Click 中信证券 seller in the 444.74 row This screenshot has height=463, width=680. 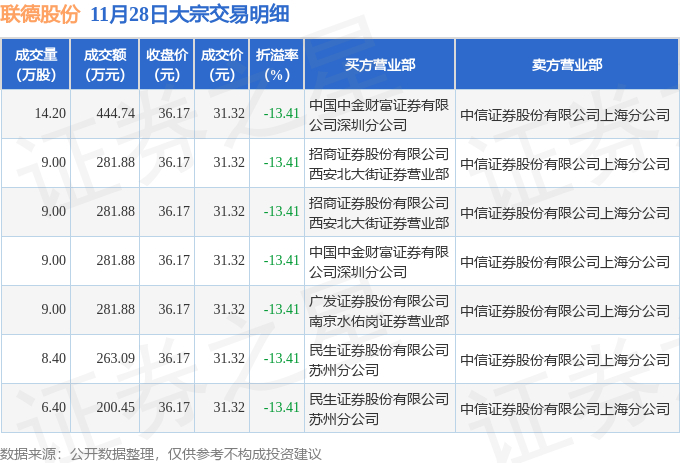(565, 115)
